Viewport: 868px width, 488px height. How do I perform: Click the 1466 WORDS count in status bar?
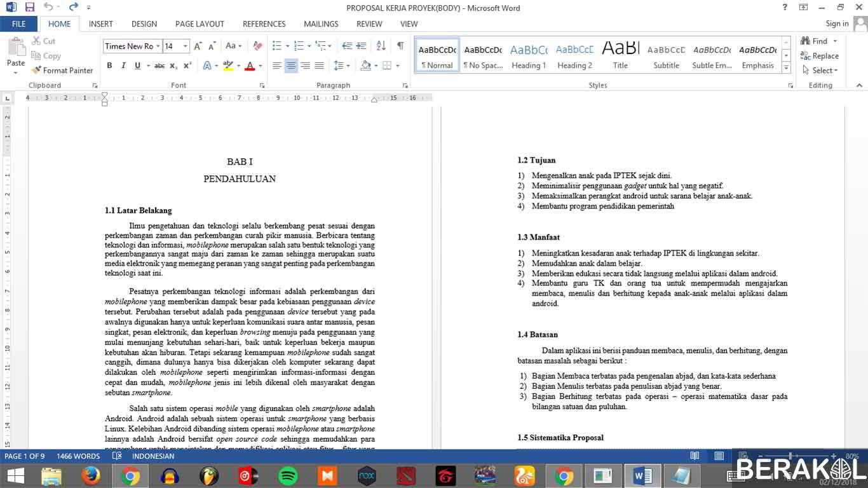[x=78, y=456]
